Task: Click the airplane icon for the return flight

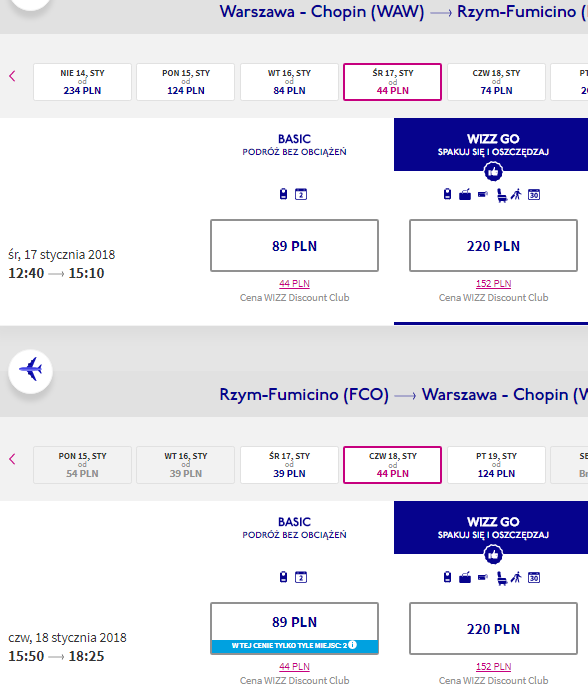Action: (31, 371)
